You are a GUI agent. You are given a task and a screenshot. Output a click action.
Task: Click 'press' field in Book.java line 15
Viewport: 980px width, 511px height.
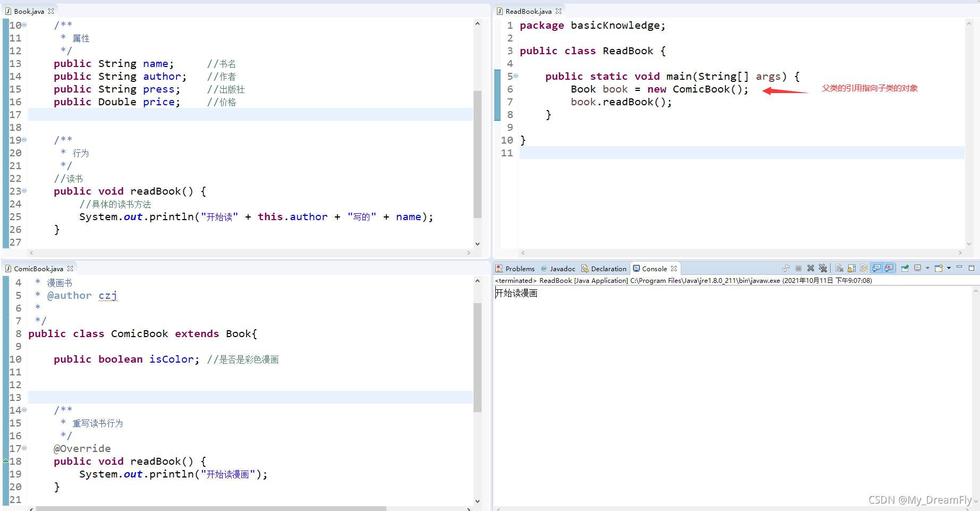[158, 89]
